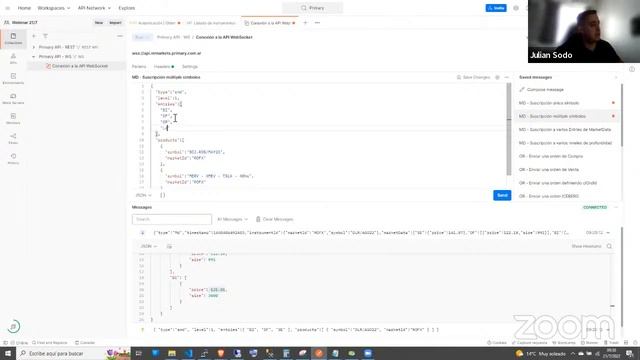Click Clear Messages

pos(274,219)
